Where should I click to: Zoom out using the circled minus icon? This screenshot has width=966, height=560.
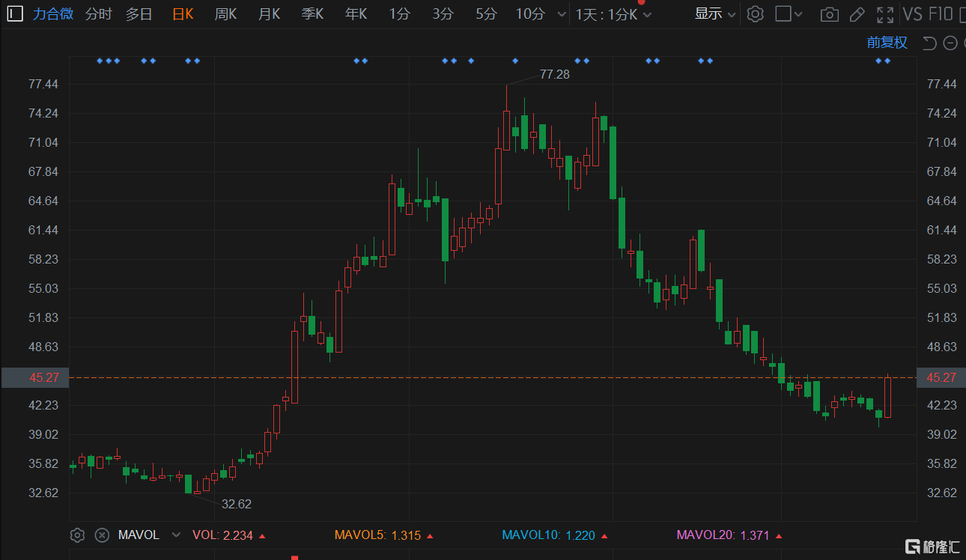click(x=950, y=43)
